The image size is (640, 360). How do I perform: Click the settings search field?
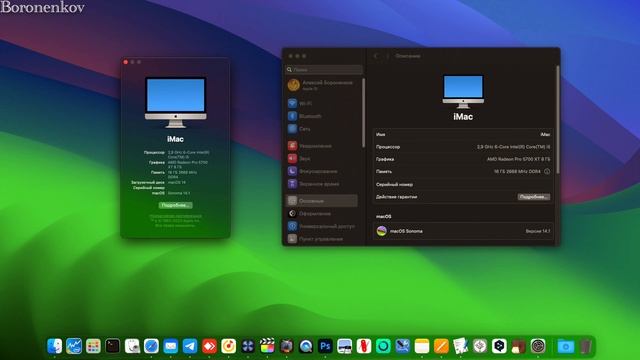point(324,70)
